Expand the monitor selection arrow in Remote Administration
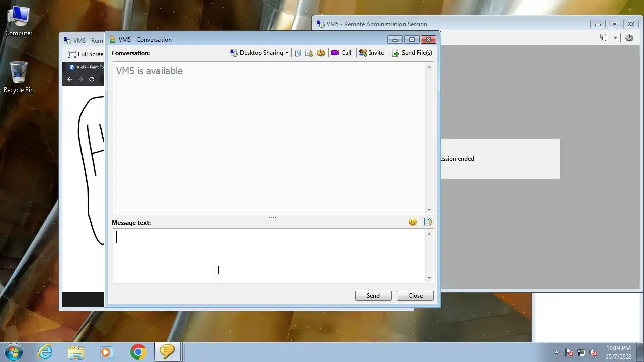The height and width of the screenshot is (362, 644). click(x=615, y=38)
